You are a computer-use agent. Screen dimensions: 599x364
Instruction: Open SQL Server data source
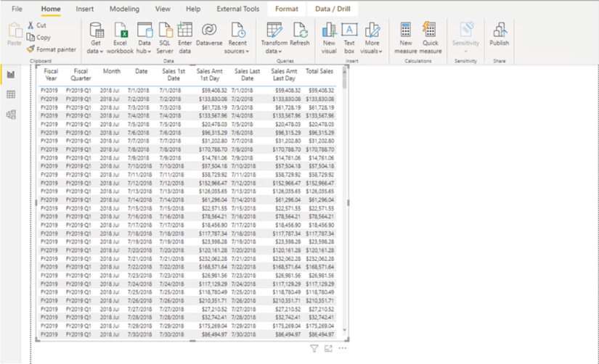pyautogui.click(x=165, y=30)
